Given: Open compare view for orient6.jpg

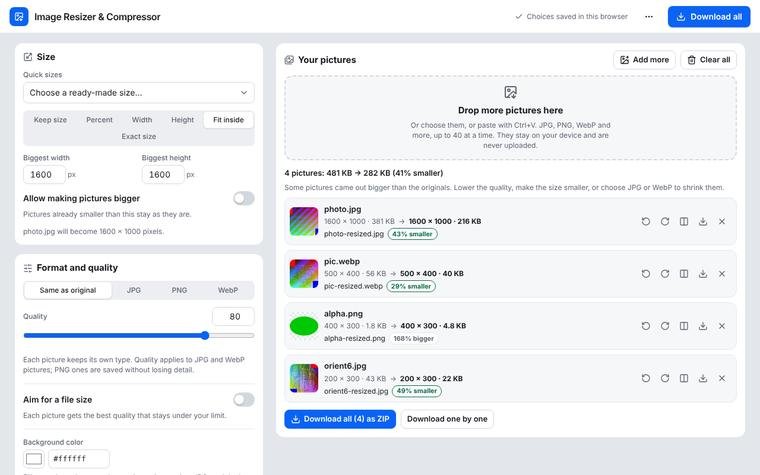Looking at the screenshot, I should click(x=683, y=378).
